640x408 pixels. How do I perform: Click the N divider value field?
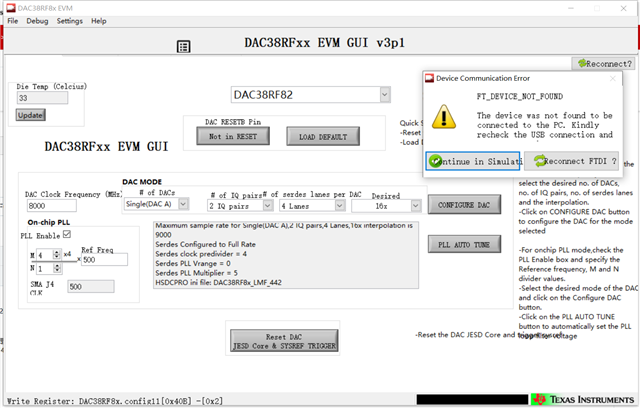(45, 268)
